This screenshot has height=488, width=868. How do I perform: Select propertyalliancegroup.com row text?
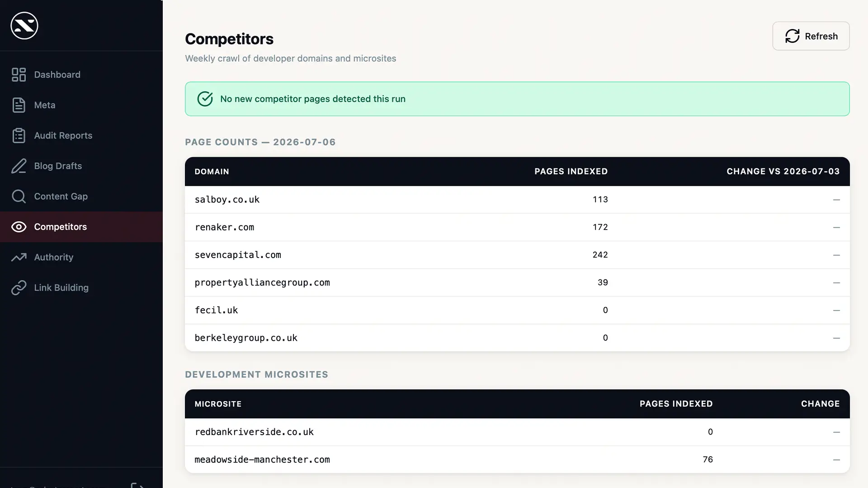[x=262, y=282]
